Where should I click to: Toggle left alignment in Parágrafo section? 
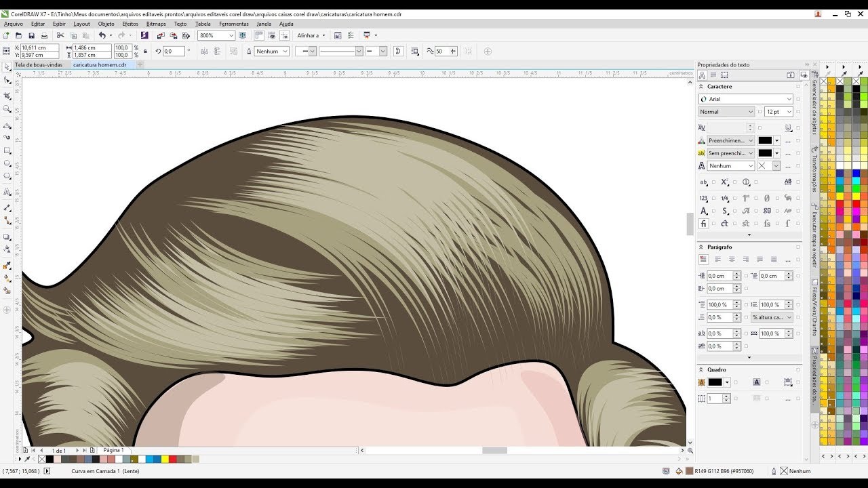click(x=717, y=259)
